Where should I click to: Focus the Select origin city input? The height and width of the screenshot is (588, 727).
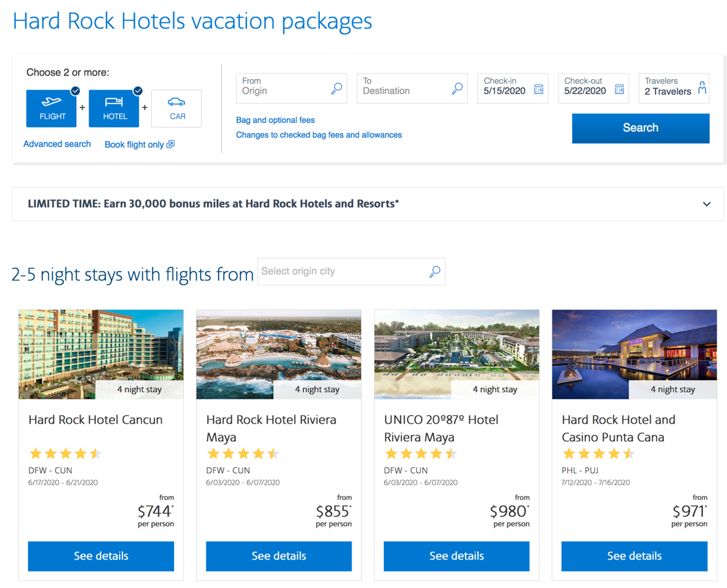pos(343,272)
